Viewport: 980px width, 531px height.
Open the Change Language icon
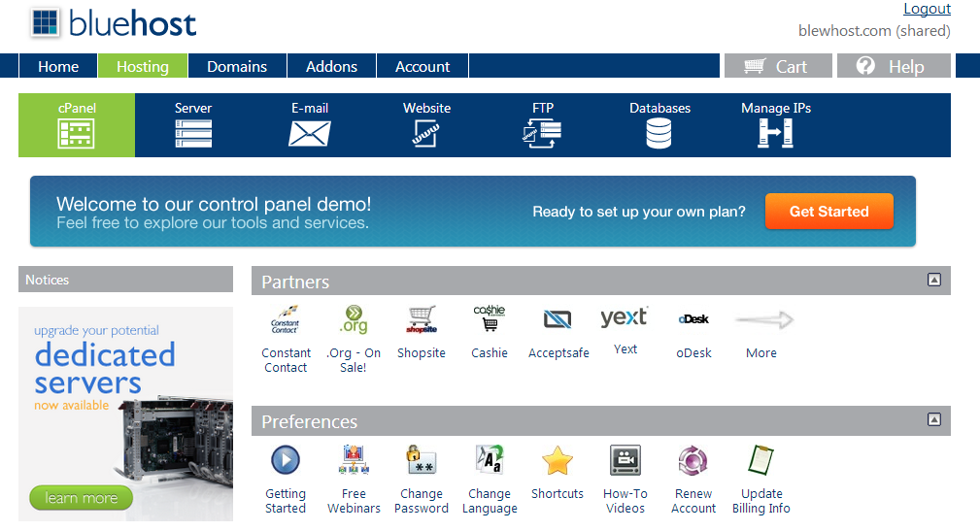tap(490, 460)
